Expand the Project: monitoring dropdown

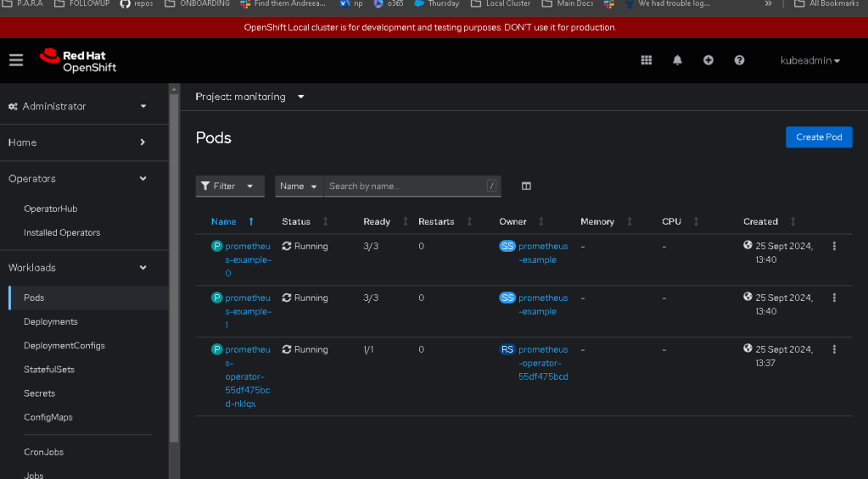pyautogui.click(x=249, y=97)
